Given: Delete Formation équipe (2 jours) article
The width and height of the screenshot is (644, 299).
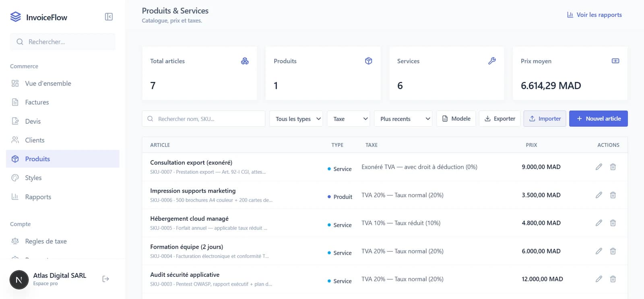Looking at the screenshot, I should [x=613, y=251].
